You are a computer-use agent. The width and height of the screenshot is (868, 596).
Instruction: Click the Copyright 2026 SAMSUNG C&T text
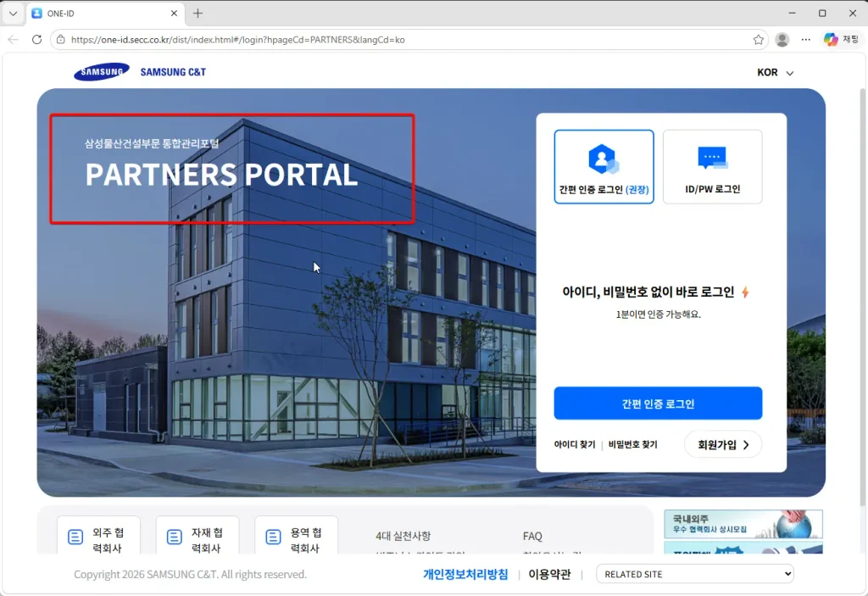tap(191, 575)
